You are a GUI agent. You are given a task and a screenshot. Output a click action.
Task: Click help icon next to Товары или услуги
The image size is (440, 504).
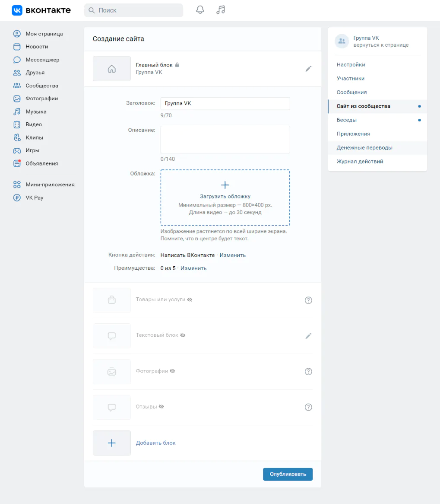pos(308,300)
